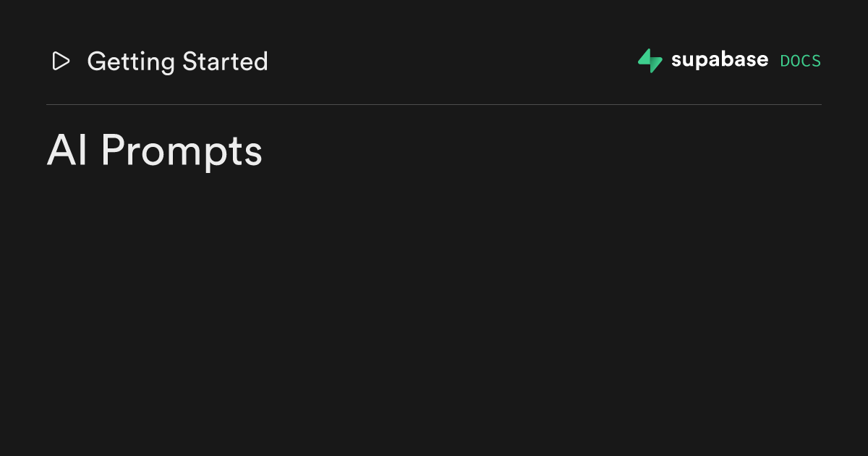The image size is (868, 456).
Task: Click the letter D in DOCS
Action: click(784, 62)
